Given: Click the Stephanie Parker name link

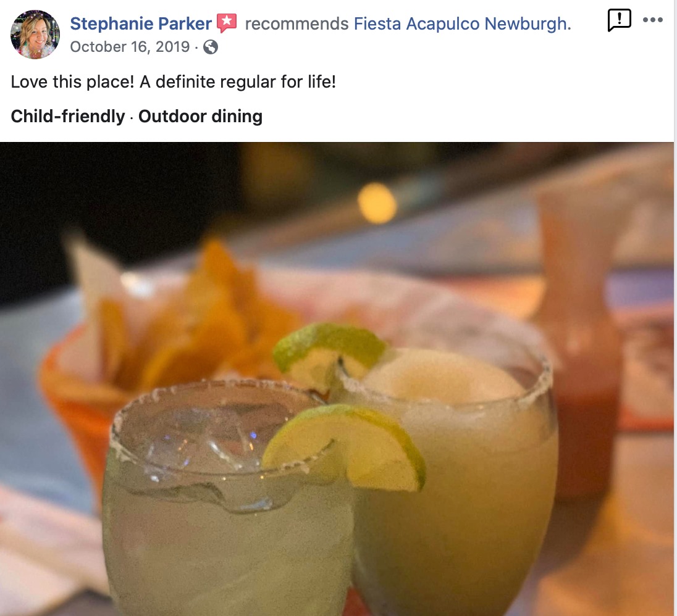Looking at the screenshot, I should point(141,23).
